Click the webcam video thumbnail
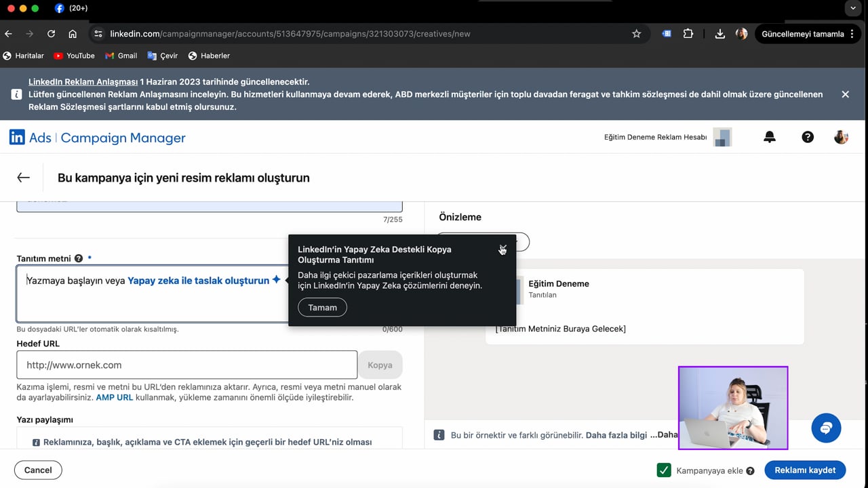The width and height of the screenshot is (868, 488). click(733, 408)
